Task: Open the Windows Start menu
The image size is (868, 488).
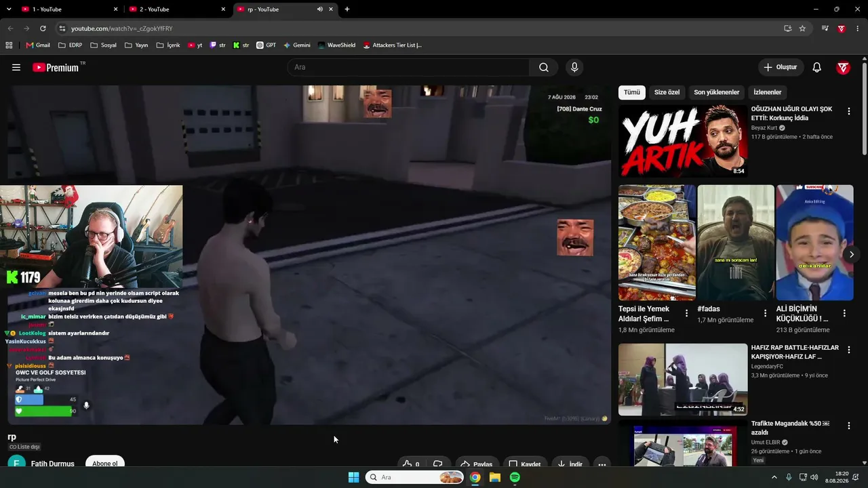Action: 353,477
